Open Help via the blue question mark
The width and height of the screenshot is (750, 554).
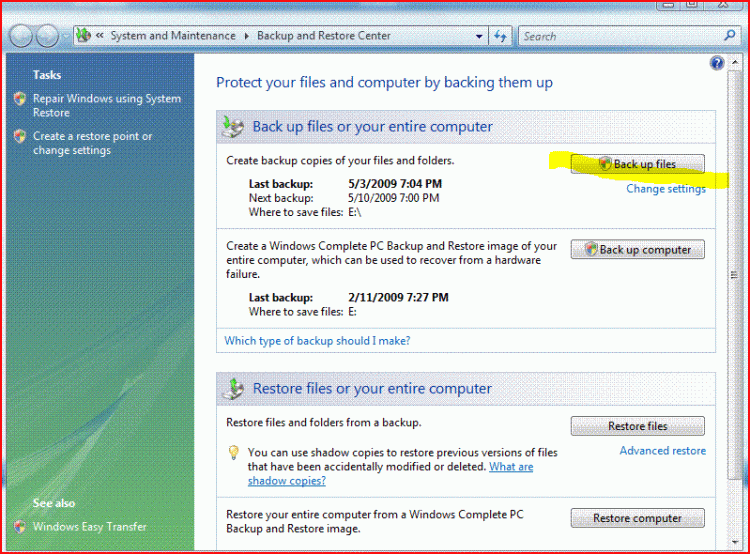pyautogui.click(x=717, y=63)
